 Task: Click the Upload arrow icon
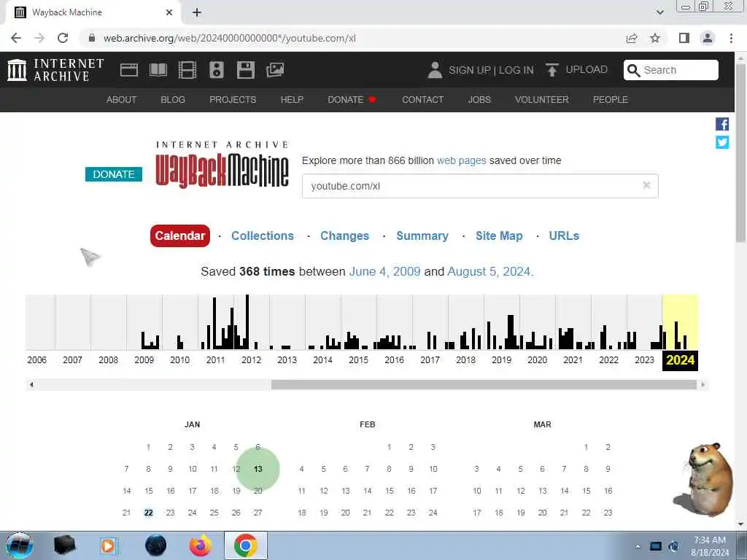click(551, 70)
